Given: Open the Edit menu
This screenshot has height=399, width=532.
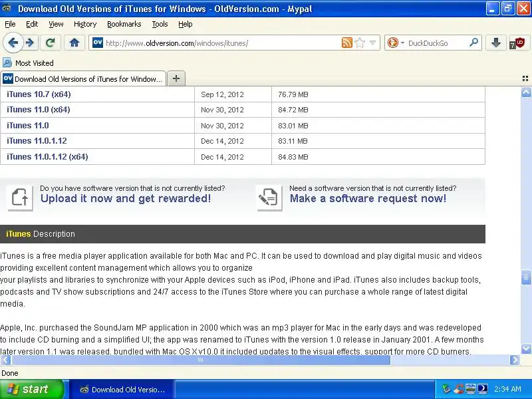Looking at the screenshot, I should click(32, 24).
